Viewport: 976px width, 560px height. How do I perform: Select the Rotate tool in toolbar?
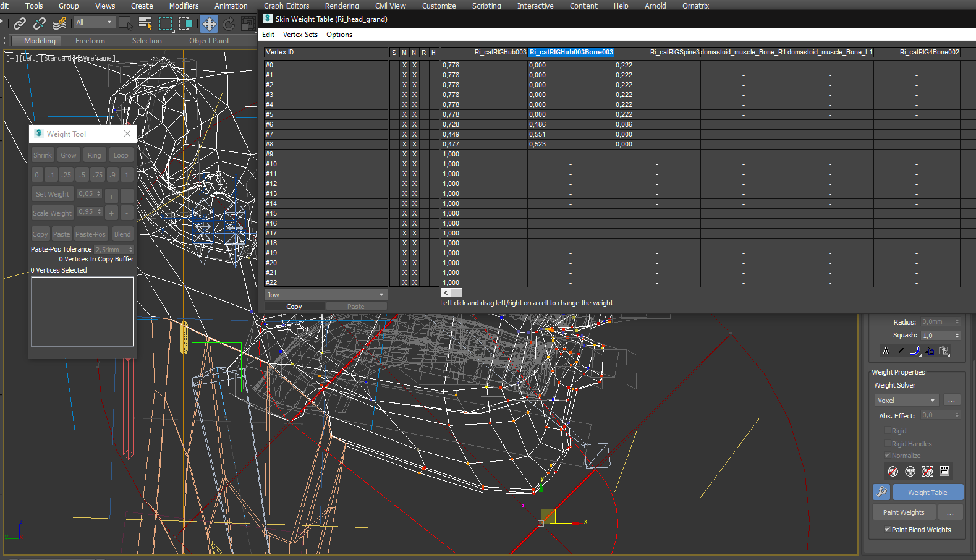click(x=229, y=23)
